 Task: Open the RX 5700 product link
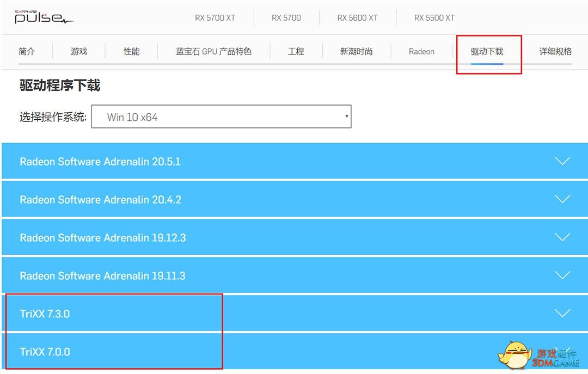pyautogui.click(x=286, y=17)
